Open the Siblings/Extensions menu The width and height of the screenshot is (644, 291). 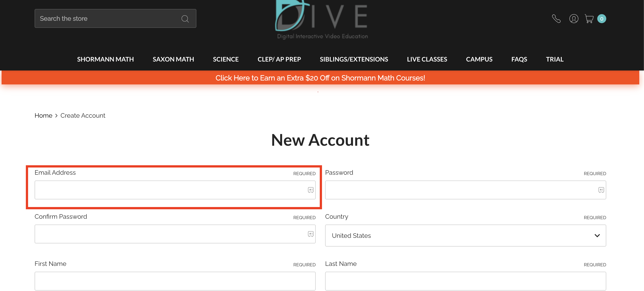(354, 59)
